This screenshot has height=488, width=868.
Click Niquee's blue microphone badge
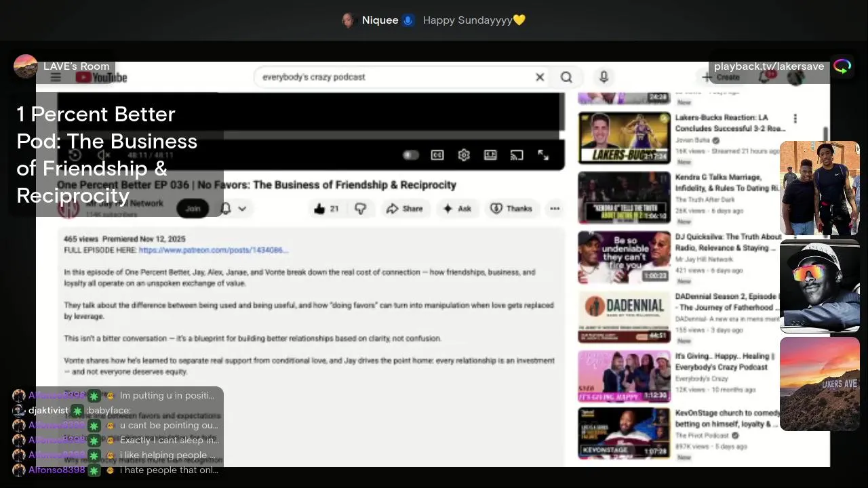pos(408,20)
